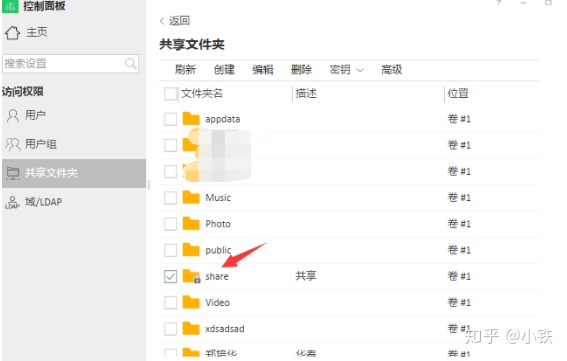Viewport: 567px width, 361px height.
Task: Click the 密钥 button label
Action: 340,69
